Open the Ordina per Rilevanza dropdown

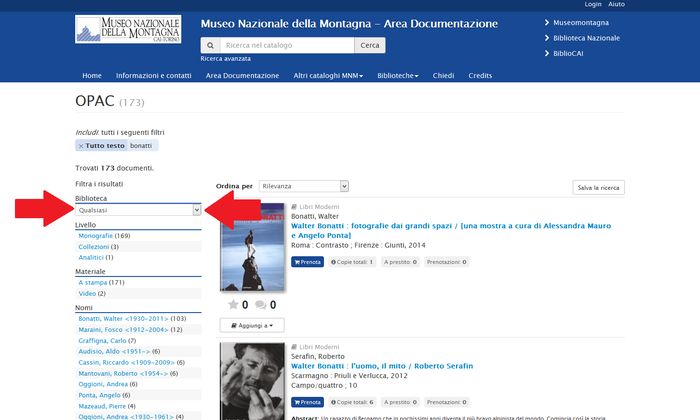[304, 186]
